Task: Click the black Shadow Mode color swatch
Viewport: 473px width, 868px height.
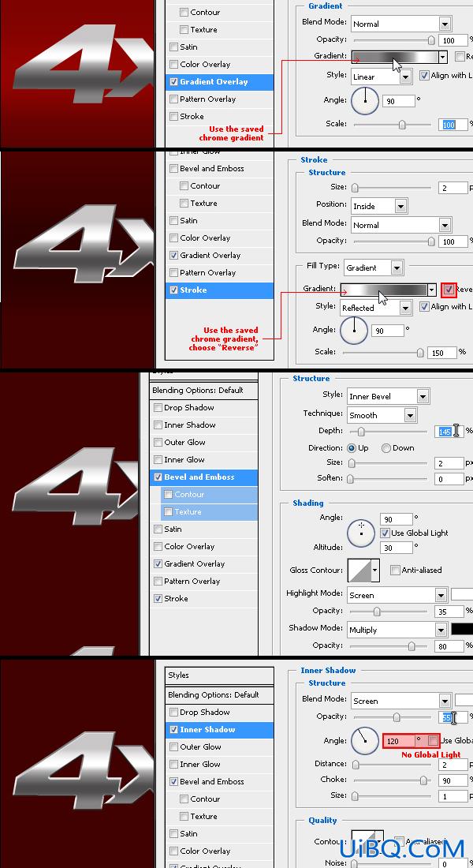Action: tap(462, 630)
